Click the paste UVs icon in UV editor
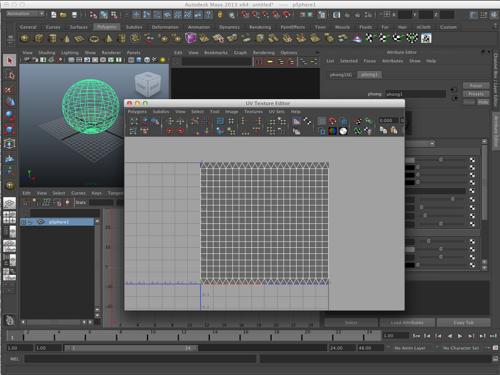500x375 pixels. tap(394, 130)
